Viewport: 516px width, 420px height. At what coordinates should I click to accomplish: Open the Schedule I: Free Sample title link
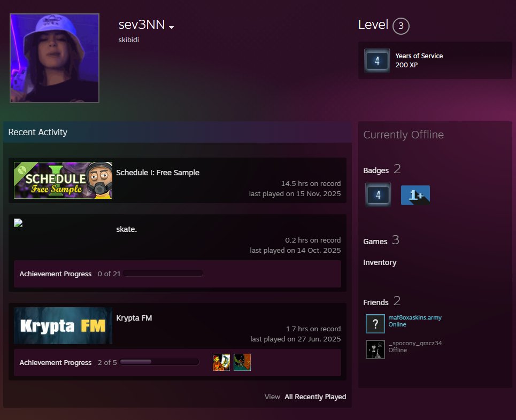click(158, 173)
